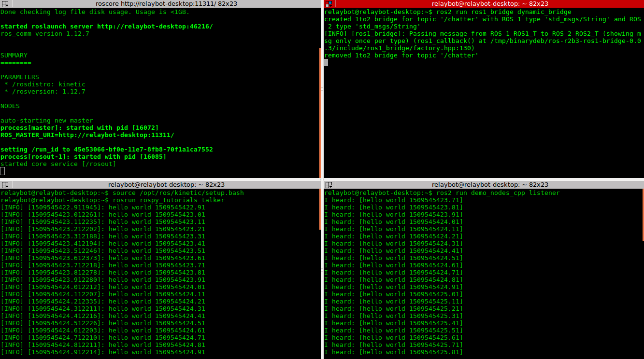Screen dimensions: 644x359
Task: Click 'Done checking log file disk usage' line
Action: [95, 12]
